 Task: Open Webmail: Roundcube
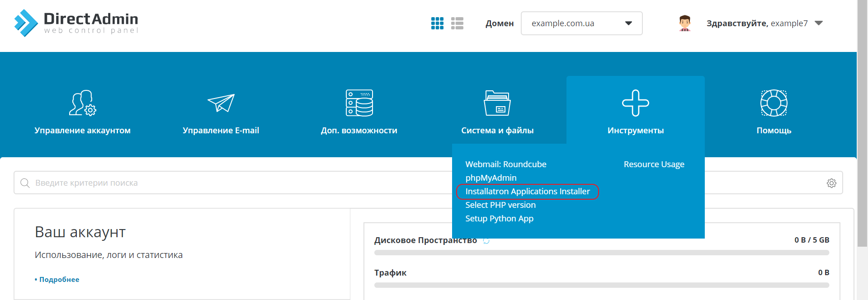coord(506,164)
